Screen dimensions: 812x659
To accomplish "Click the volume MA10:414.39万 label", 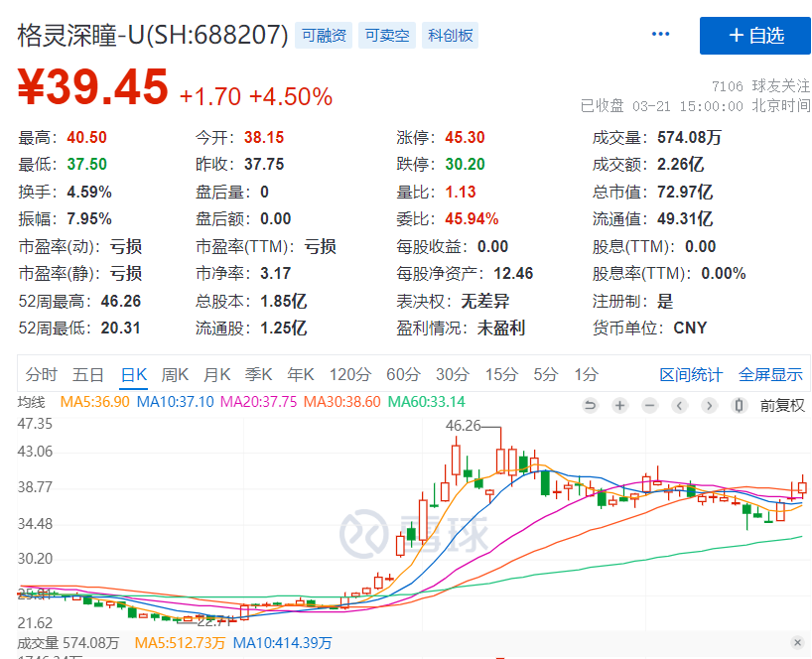I will click(282, 643).
